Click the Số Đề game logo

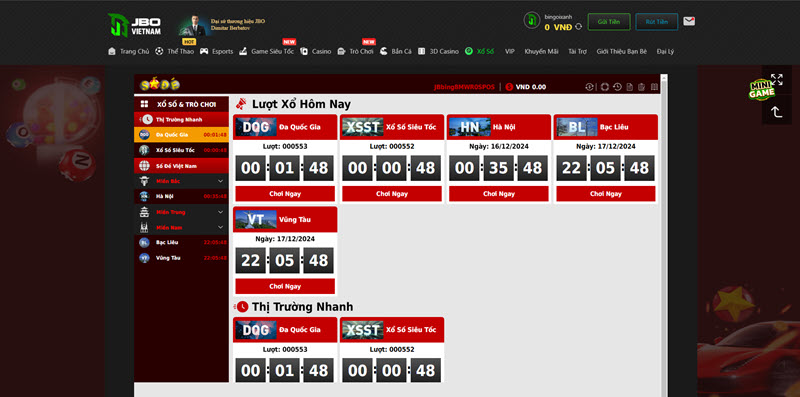coord(160,85)
